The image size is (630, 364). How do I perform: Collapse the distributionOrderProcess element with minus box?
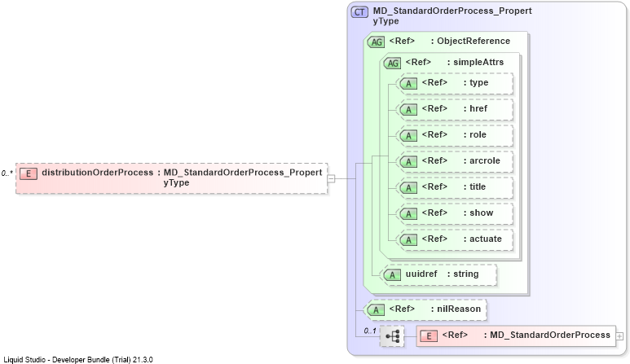click(331, 179)
